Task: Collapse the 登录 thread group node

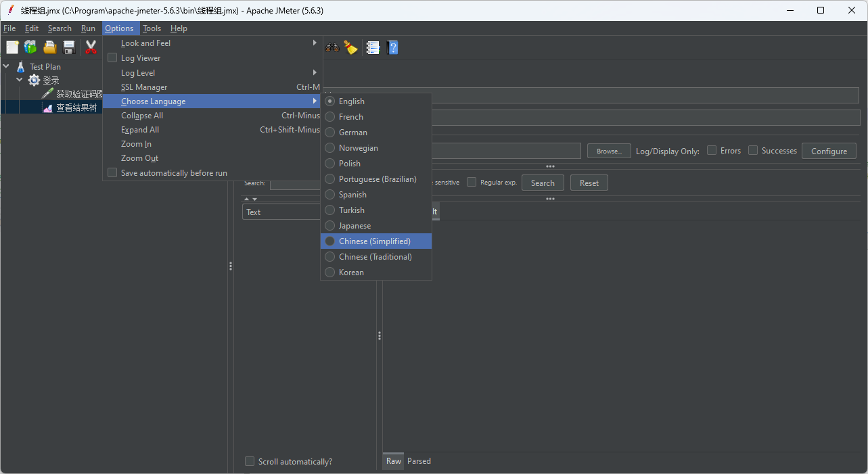Action: 20,80
